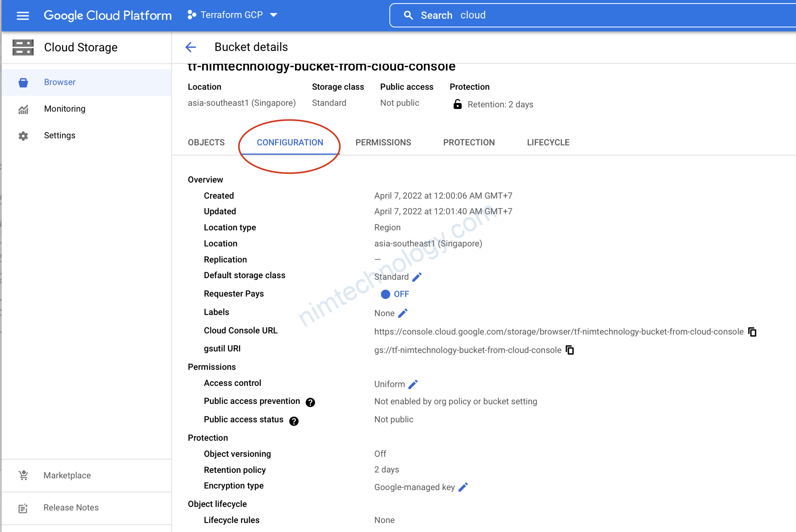Copy the Cloud Console URL

(753, 332)
